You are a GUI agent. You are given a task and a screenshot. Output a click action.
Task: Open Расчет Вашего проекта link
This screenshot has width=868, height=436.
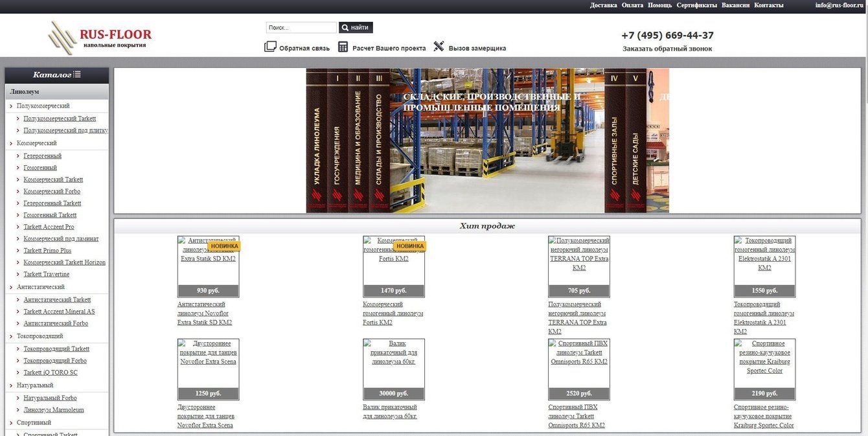389,49
